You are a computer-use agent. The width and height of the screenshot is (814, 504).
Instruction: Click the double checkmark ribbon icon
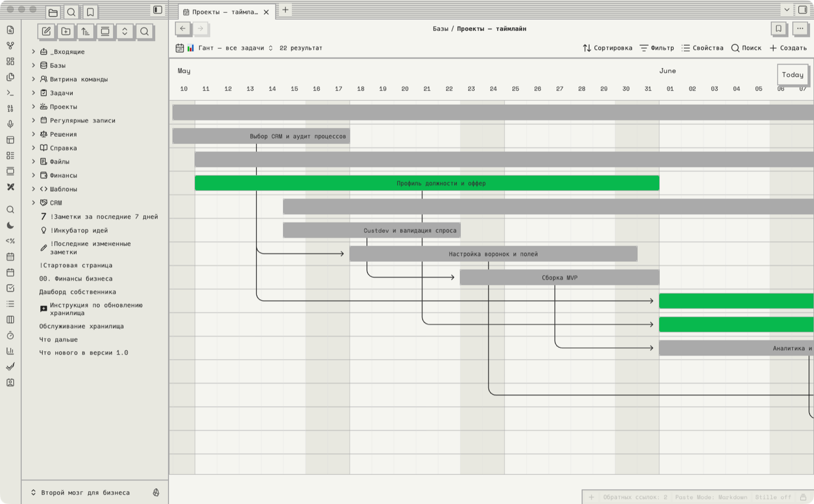10,367
